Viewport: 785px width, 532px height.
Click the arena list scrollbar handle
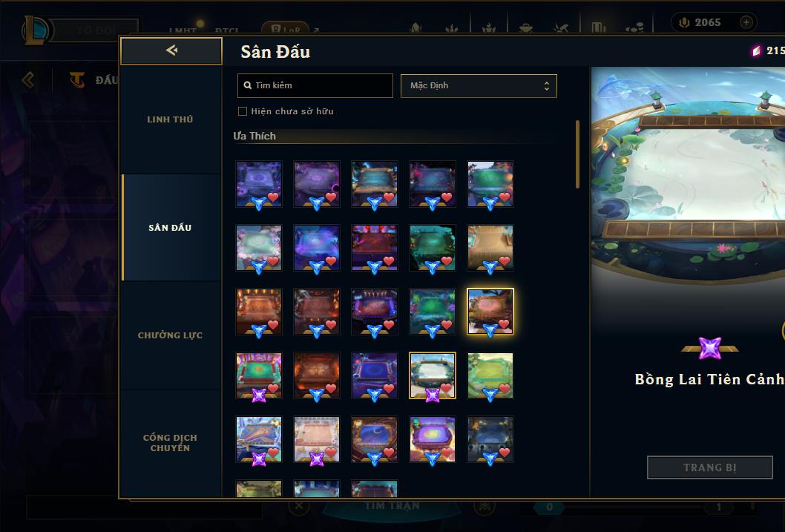[577, 154]
